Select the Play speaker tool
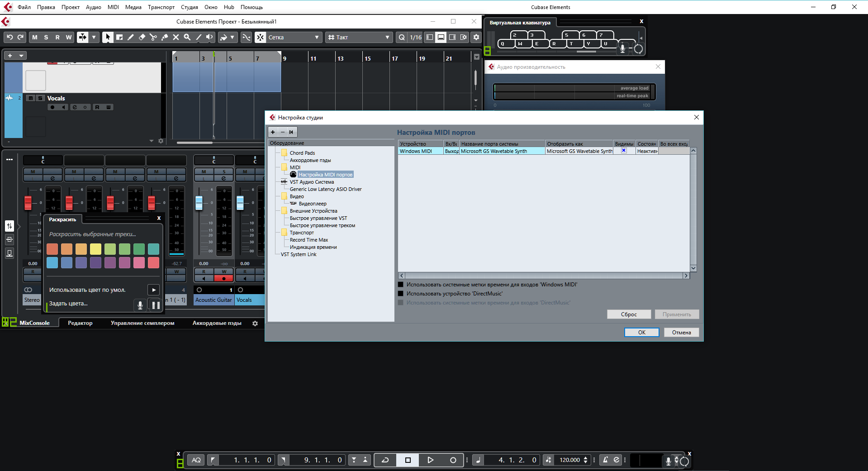Viewport: 868px width, 471px height. pos(209,37)
